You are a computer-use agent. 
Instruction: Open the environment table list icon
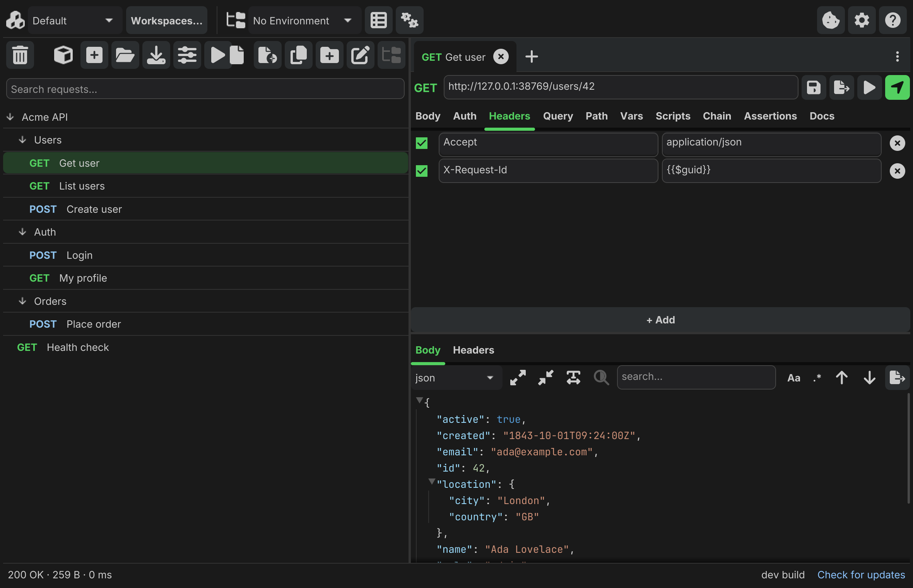click(x=378, y=20)
